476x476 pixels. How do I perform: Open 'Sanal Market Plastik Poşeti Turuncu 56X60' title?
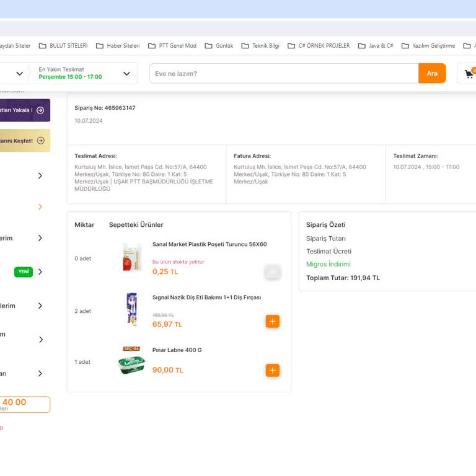tap(209, 244)
